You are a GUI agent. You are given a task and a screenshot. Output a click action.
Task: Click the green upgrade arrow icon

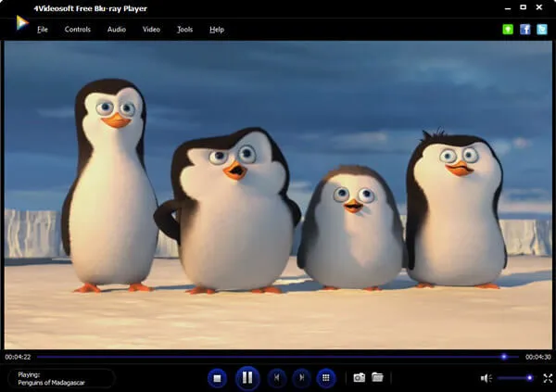(508, 29)
